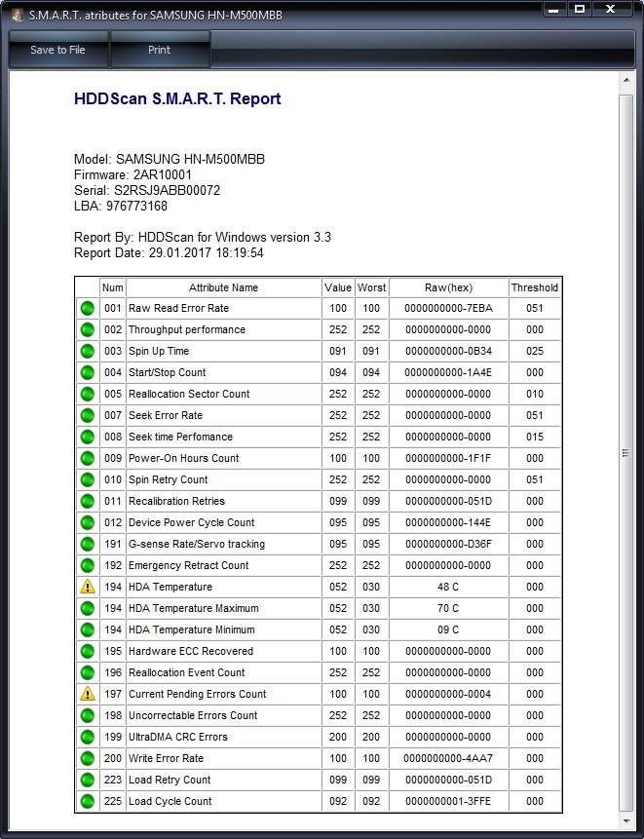644x839 pixels.
Task: Click the G-sense Rate/Servo tracking name
Action: tap(197, 544)
